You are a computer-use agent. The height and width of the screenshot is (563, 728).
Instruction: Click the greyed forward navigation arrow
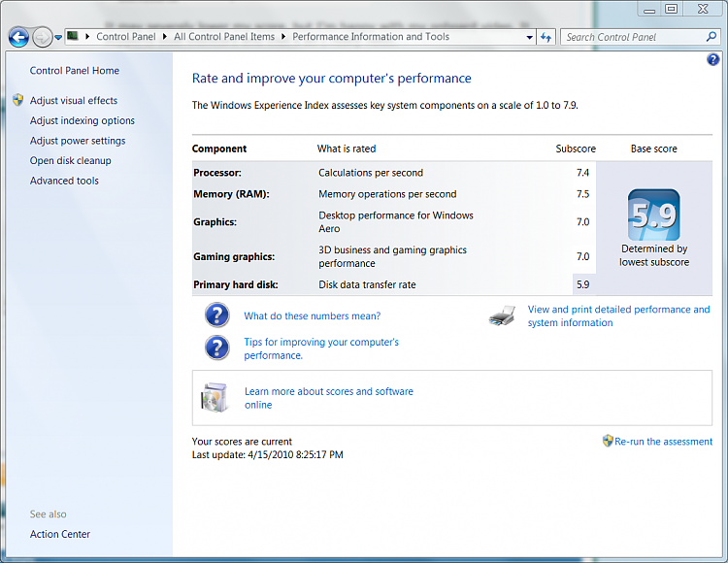coord(43,37)
